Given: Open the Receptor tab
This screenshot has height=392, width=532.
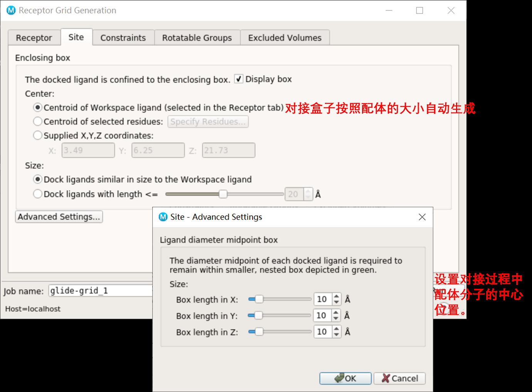Looking at the screenshot, I should (34, 38).
